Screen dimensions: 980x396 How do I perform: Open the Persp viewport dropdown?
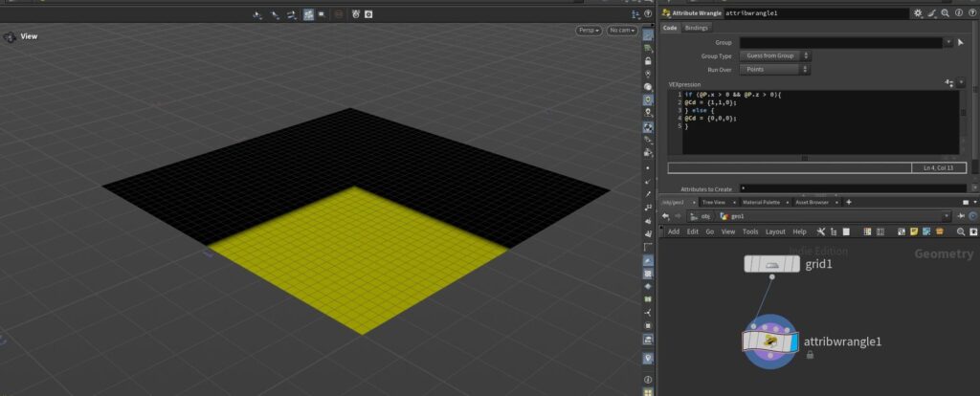pos(588,31)
